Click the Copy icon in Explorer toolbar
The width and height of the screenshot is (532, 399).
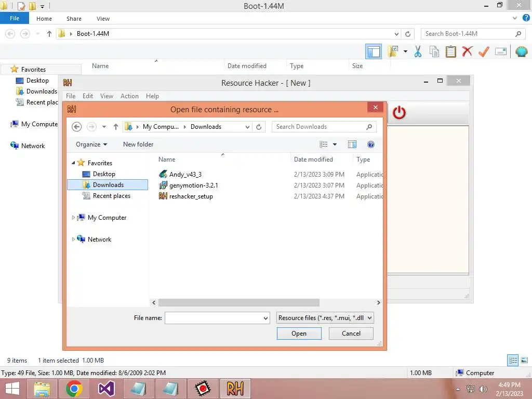[x=434, y=52]
